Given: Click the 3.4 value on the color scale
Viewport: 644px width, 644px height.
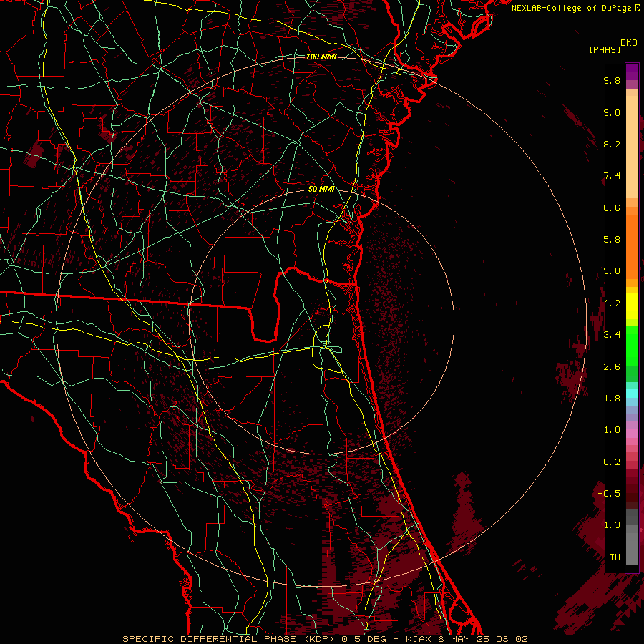Looking at the screenshot, I should [612, 335].
